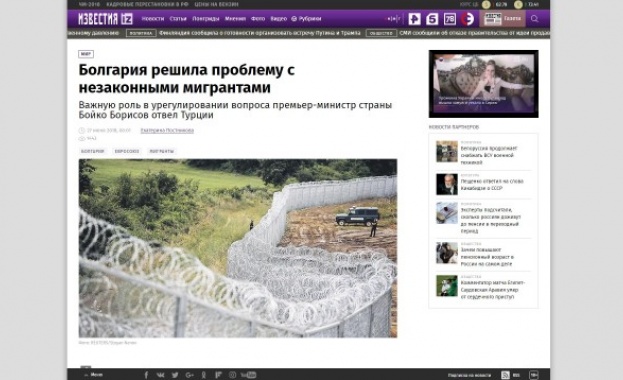Image resolution: width=623 pixels, height=380 pixels.
Task: Open partner news about Belarus supplying military equipment
Action: click(489, 155)
